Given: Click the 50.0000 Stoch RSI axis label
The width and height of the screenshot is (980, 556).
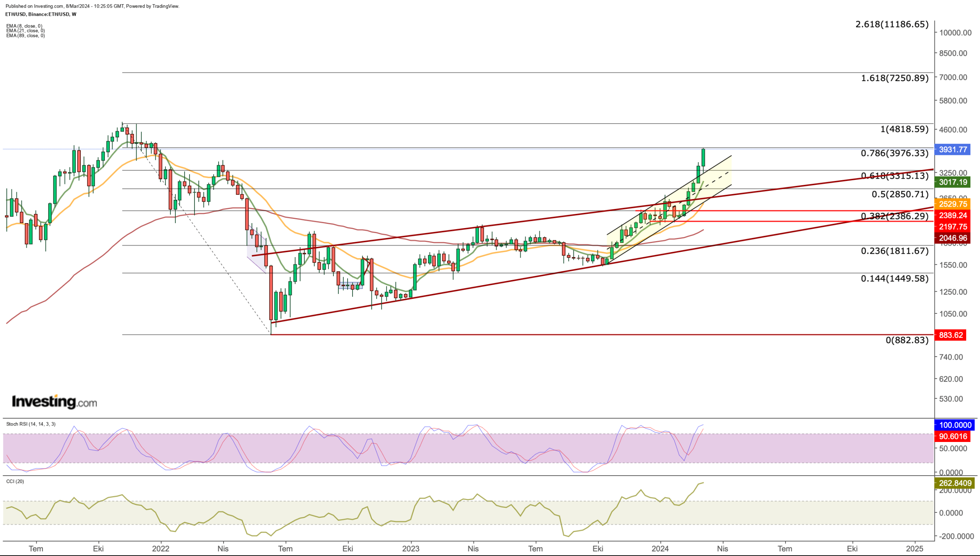Looking at the screenshot, I should tap(953, 448).
